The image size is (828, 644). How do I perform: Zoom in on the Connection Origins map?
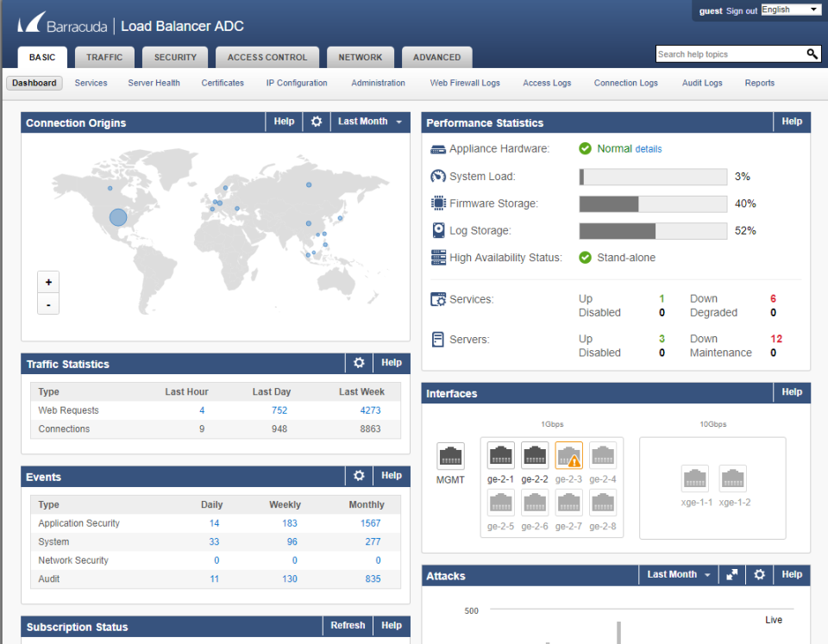coord(47,282)
